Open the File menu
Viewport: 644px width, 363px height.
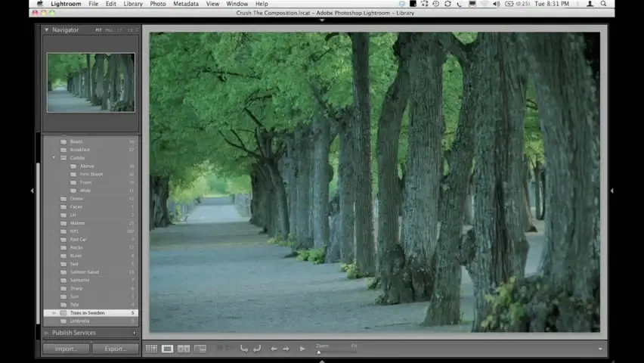coord(93,4)
